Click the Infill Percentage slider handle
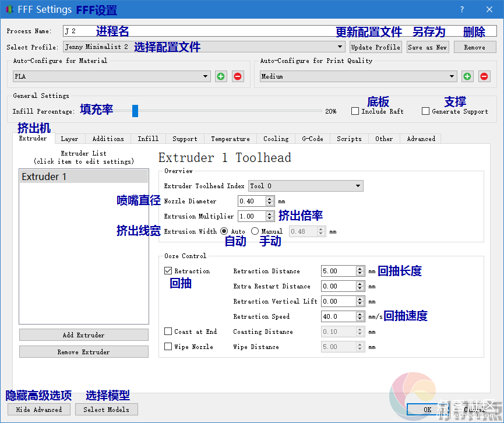Screen dimensions: 504x423 [x=135, y=111]
